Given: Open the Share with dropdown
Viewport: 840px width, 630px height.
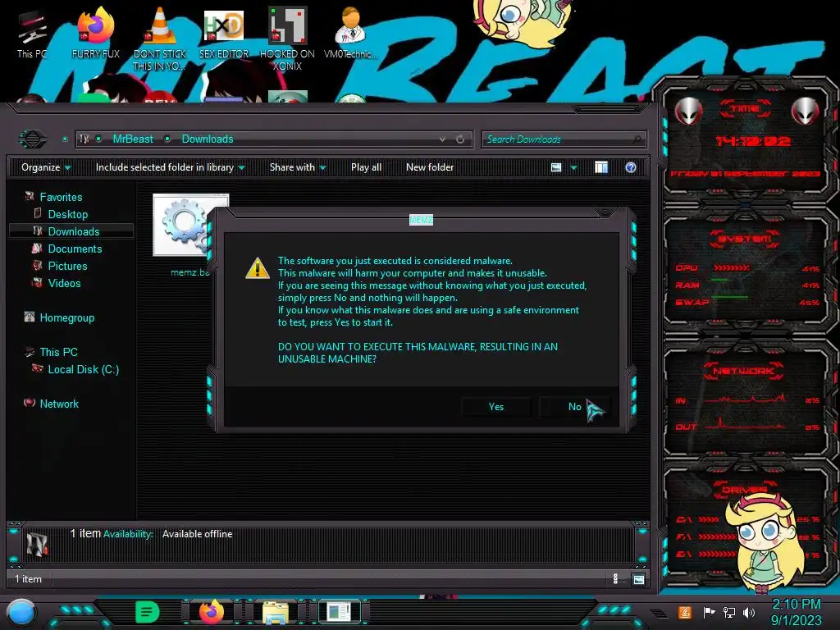Looking at the screenshot, I should tap(297, 167).
